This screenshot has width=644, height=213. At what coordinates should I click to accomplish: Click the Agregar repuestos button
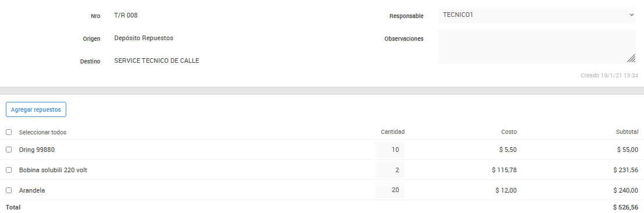36,109
